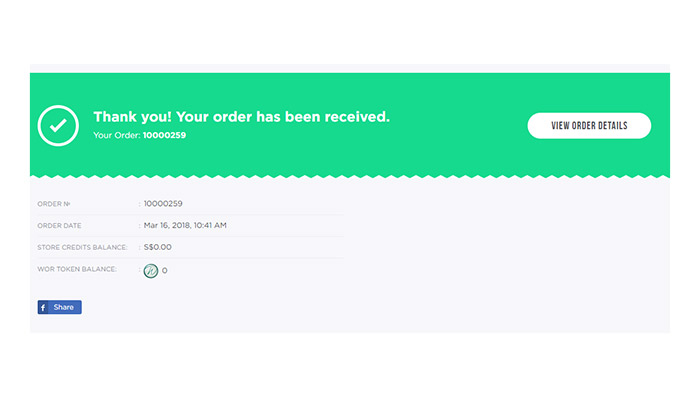
Task: Click the ORDER DATE label
Action: pos(59,226)
